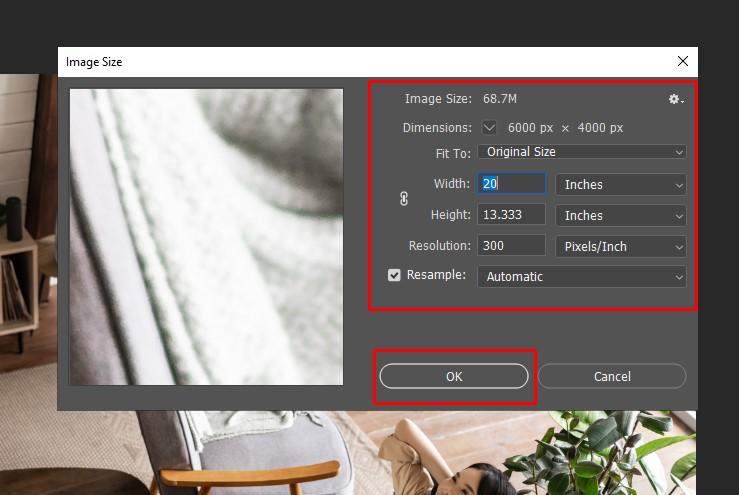Open the Resample Automatic dropdown
Viewport: 739px width, 495px height.
pyautogui.click(x=582, y=277)
